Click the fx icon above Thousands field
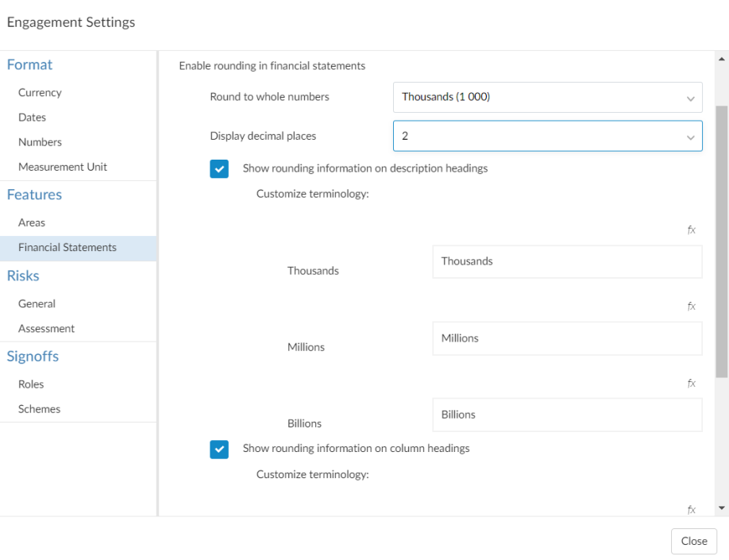This screenshot has height=560, width=729. pyautogui.click(x=691, y=230)
